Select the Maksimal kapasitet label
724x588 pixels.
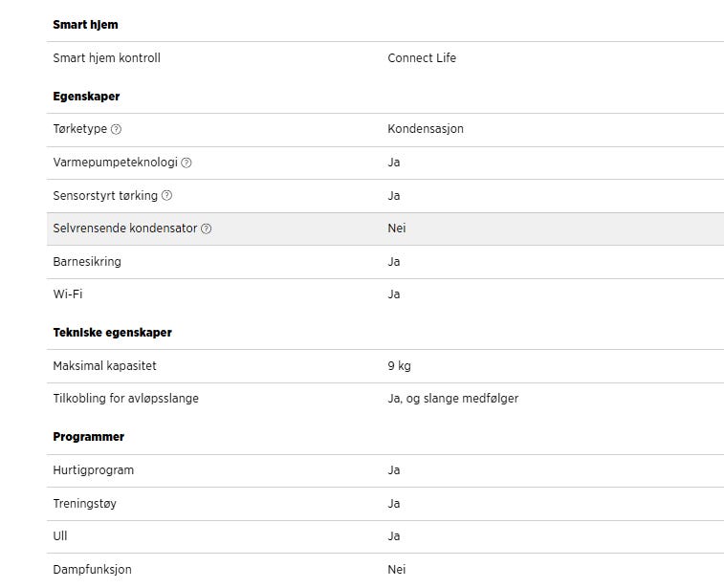pos(104,366)
